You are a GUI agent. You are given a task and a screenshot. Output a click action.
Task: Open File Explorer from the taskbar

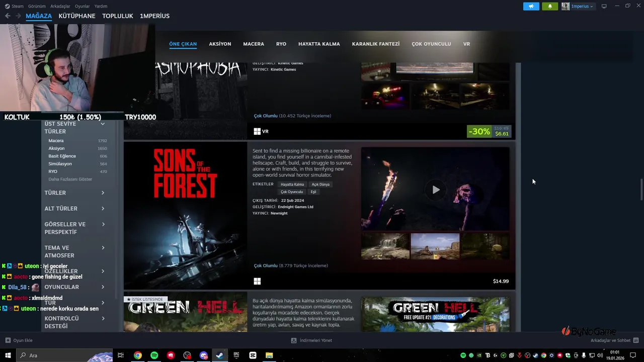pos(269,355)
